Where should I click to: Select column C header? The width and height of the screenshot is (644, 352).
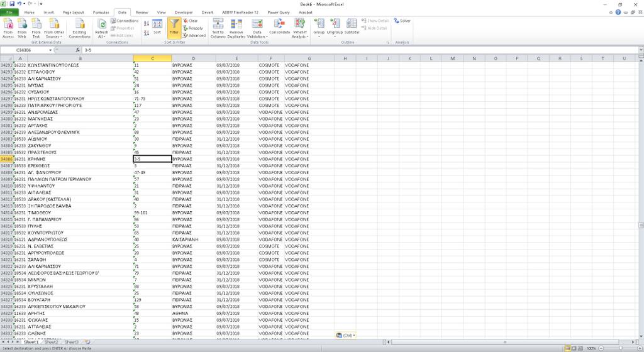(x=152, y=58)
